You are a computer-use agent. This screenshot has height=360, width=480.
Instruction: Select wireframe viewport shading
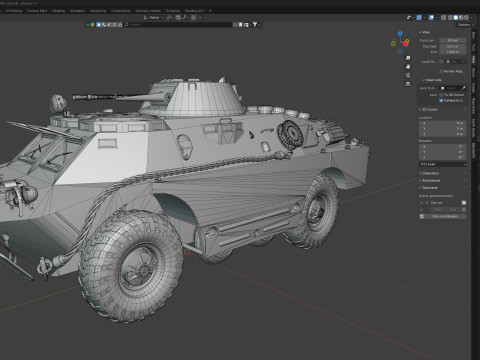click(x=450, y=17)
